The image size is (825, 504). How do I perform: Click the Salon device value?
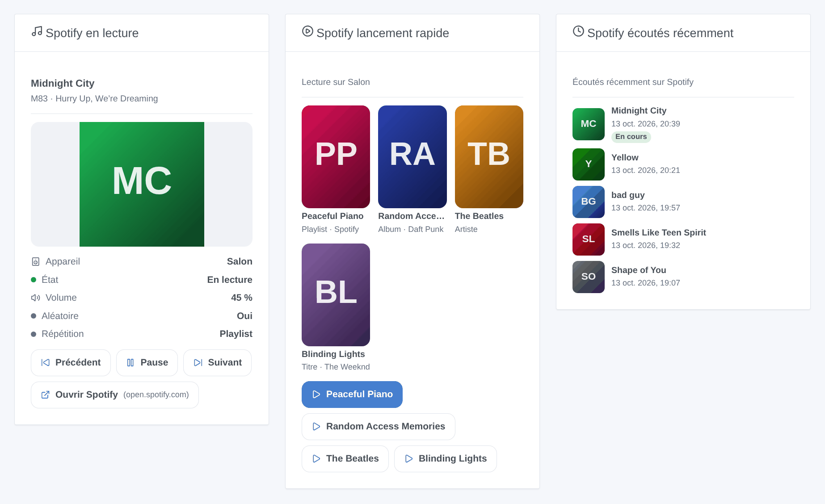coord(240,261)
